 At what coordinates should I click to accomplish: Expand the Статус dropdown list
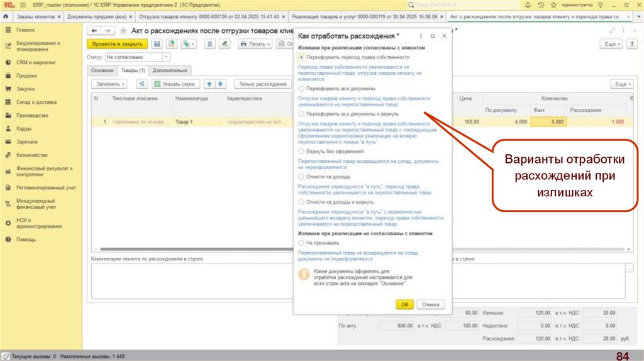tap(166, 57)
